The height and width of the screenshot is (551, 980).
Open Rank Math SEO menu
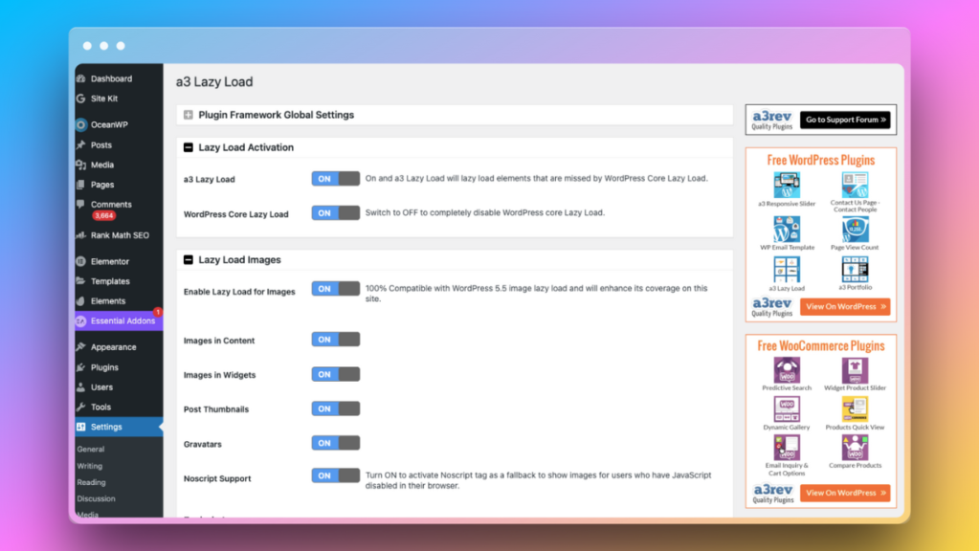[119, 235]
